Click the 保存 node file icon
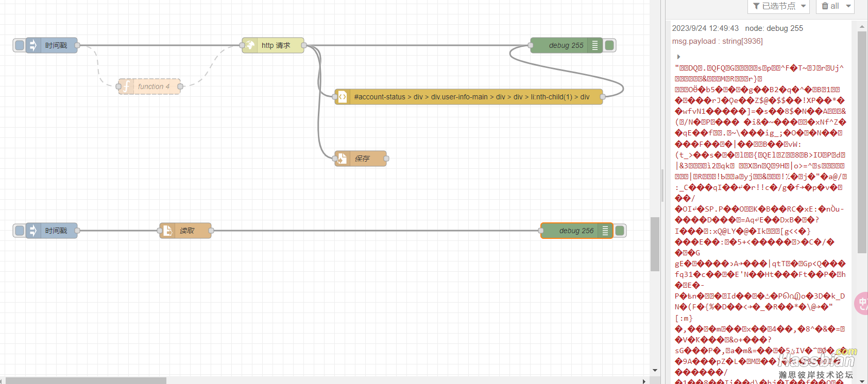This screenshot has width=868, height=384. (343, 159)
